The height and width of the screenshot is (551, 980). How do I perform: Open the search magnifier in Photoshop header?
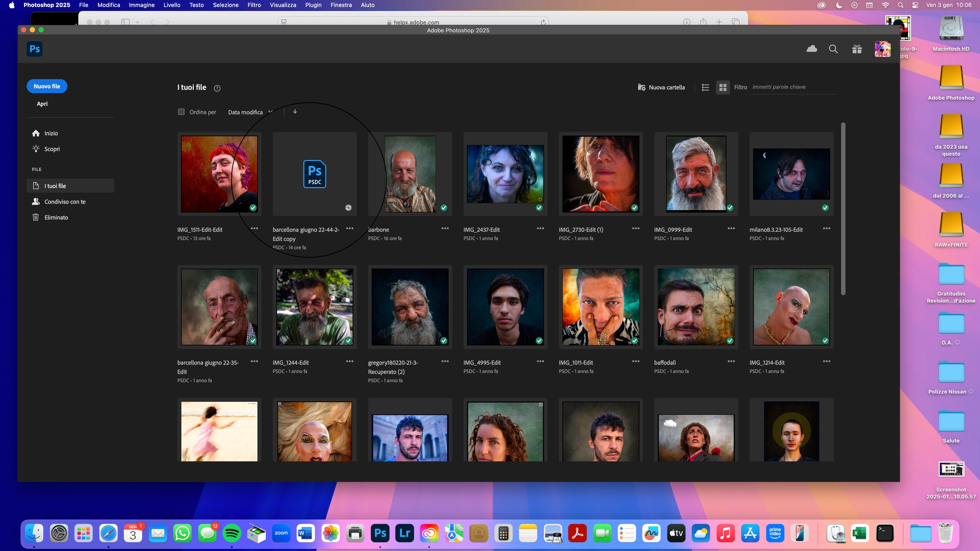pyautogui.click(x=833, y=49)
